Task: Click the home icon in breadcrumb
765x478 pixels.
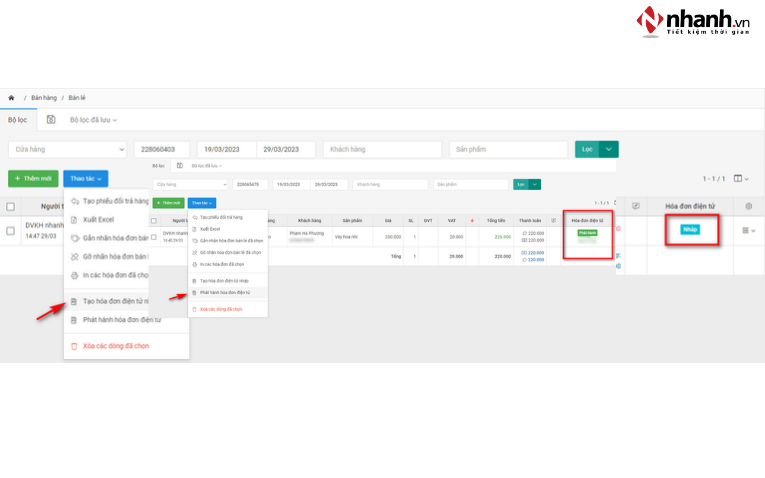Action: (x=11, y=98)
